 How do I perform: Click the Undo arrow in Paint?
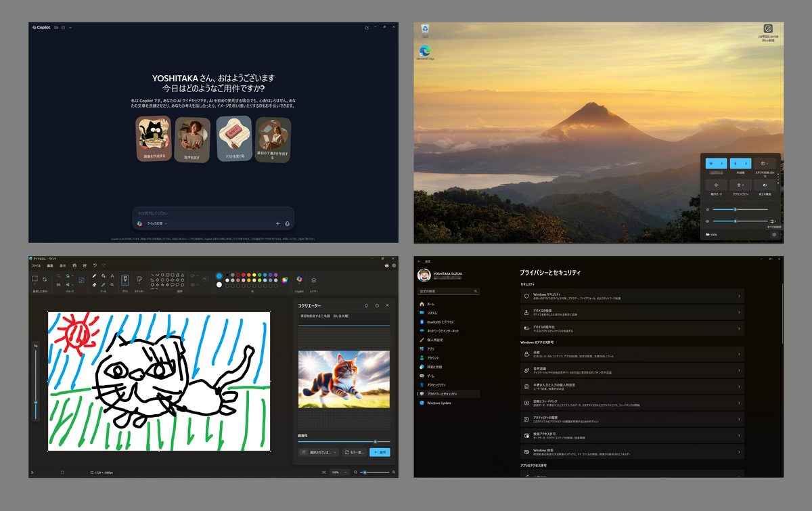click(95, 265)
